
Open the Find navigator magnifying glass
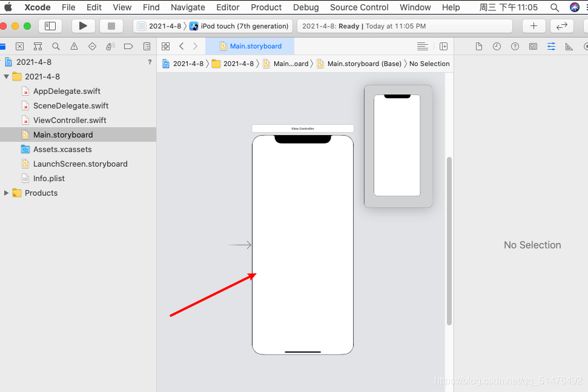[x=56, y=46]
